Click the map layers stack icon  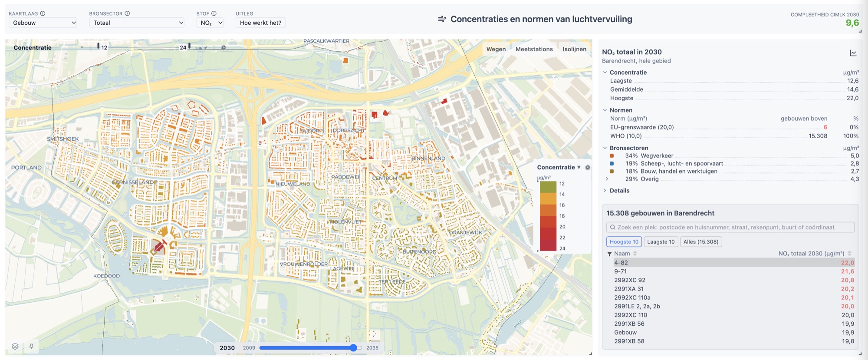click(x=15, y=346)
